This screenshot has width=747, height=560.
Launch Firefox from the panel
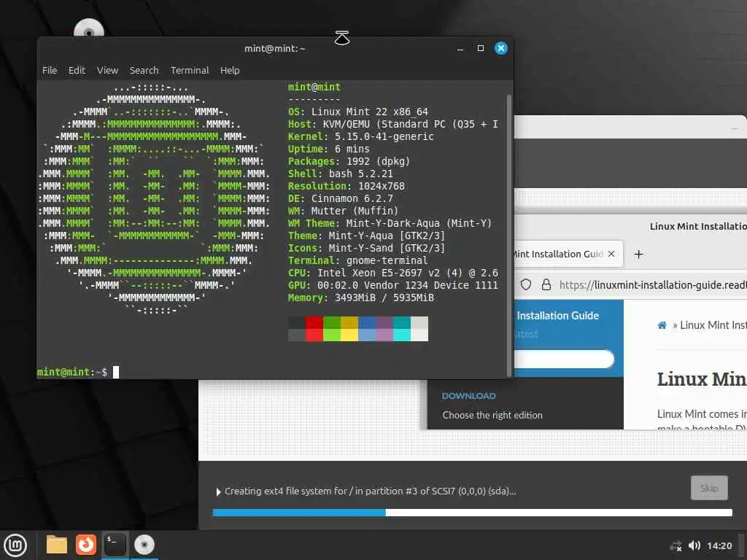pyautogui.click(x=86, y=545)
